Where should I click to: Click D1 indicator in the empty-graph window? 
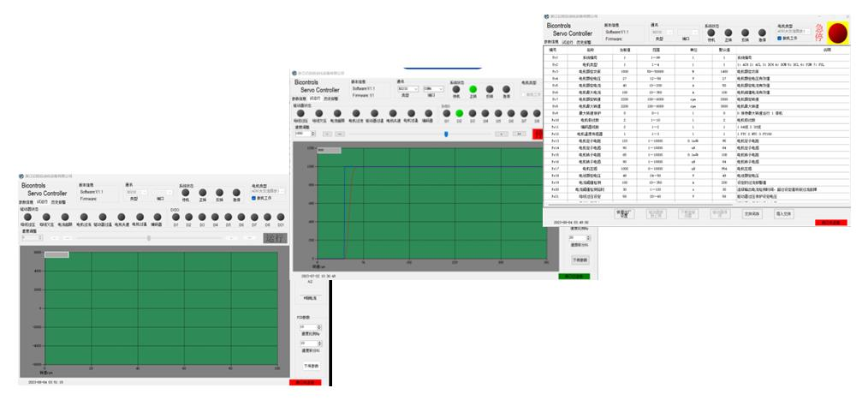coord(175,218)
